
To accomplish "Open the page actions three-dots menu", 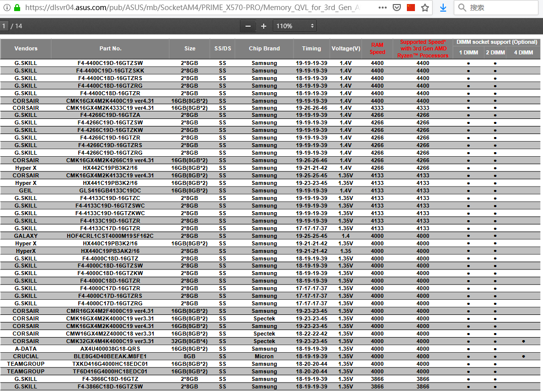I will 383,7.
